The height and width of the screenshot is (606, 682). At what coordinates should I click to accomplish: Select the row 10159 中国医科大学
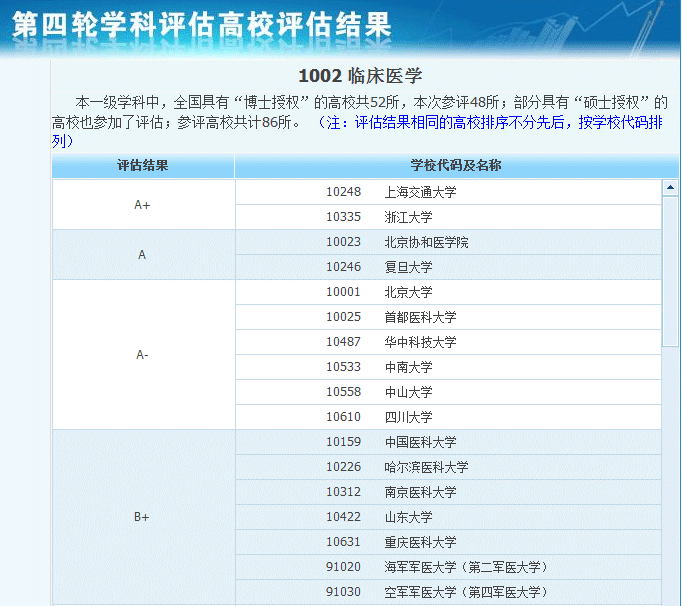(x=448, y=442)
